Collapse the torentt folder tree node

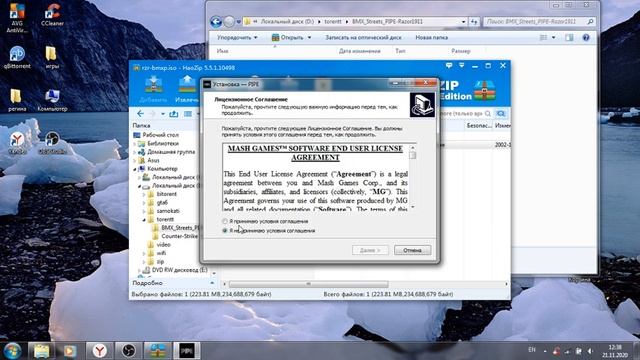pos(144,220)
